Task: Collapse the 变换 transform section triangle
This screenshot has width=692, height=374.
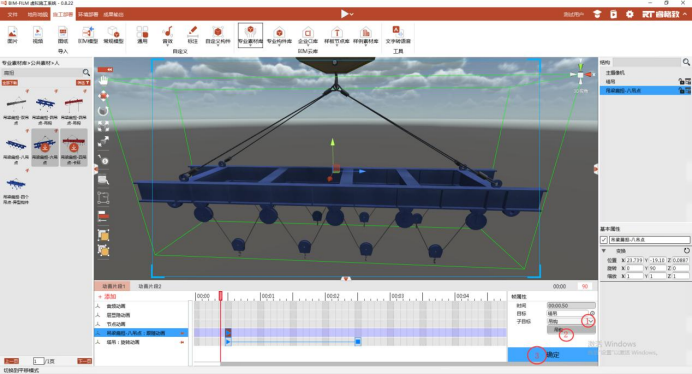Action: [x=604, y=251]
